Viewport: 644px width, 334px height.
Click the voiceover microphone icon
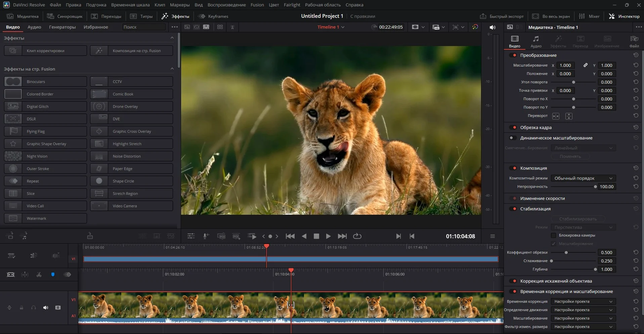tap(206, 236)
